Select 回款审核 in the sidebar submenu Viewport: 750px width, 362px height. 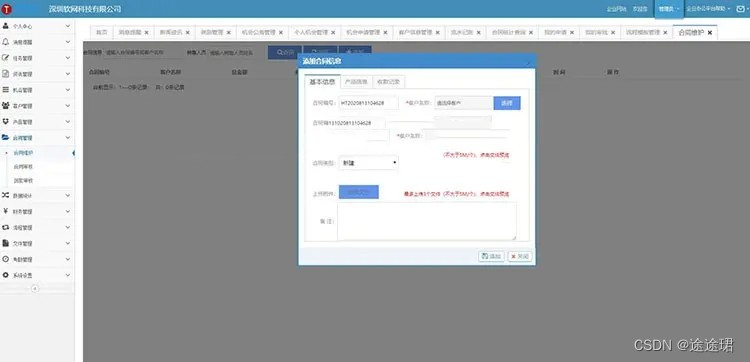tap(23, 181)
